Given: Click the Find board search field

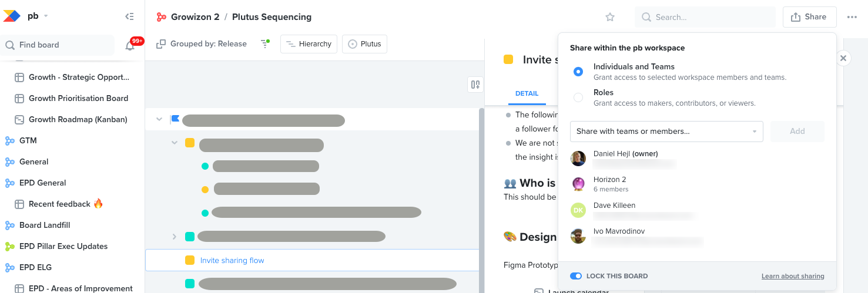Looking at the screenshot, I should pos(59,45).
